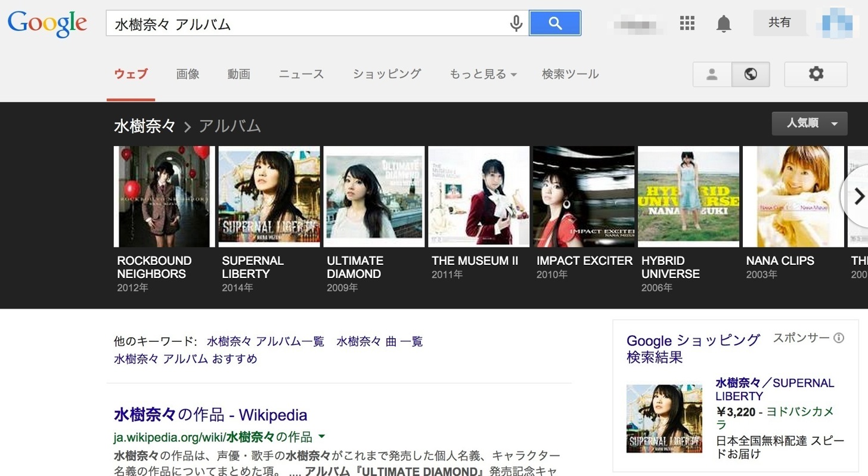Open the SUPERNAL LIBERTY album cover in the carousel
The height and width of the screenshot is (476, 868).
click(x=269, y=196)
